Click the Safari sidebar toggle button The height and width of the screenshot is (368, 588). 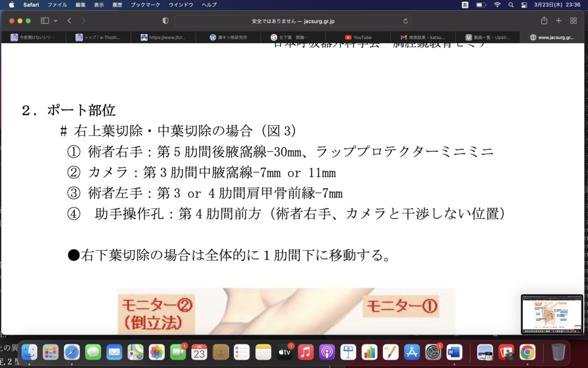point(45,21)
